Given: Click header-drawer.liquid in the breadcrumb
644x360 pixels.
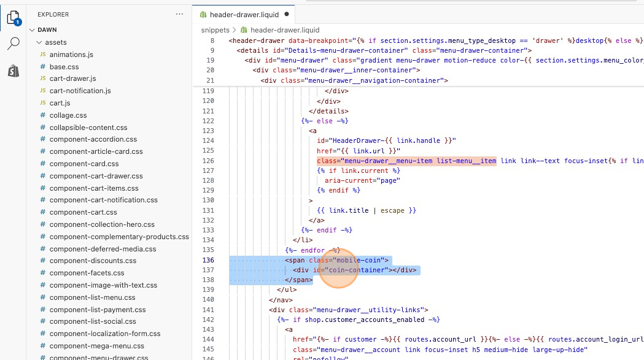Looking at the screenshot, I should pos(285,29).
